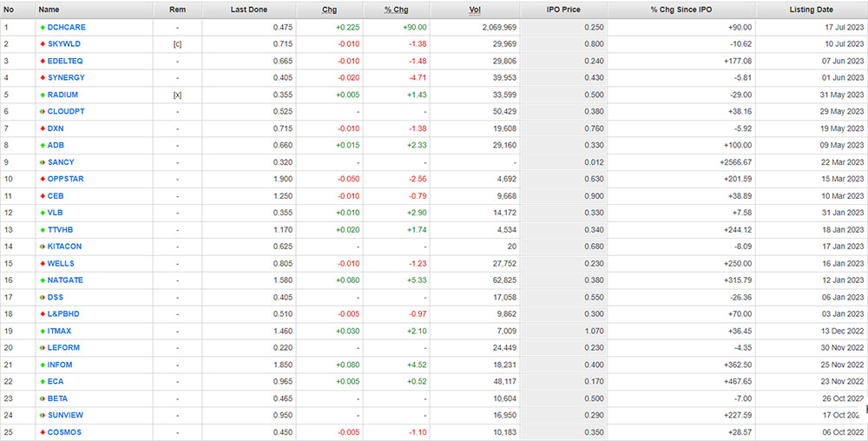Image resolution: width=868 pixels, height=441 pixels.
Task: Click the green up arrow beside RADIUM
Action: coord(43,95)
